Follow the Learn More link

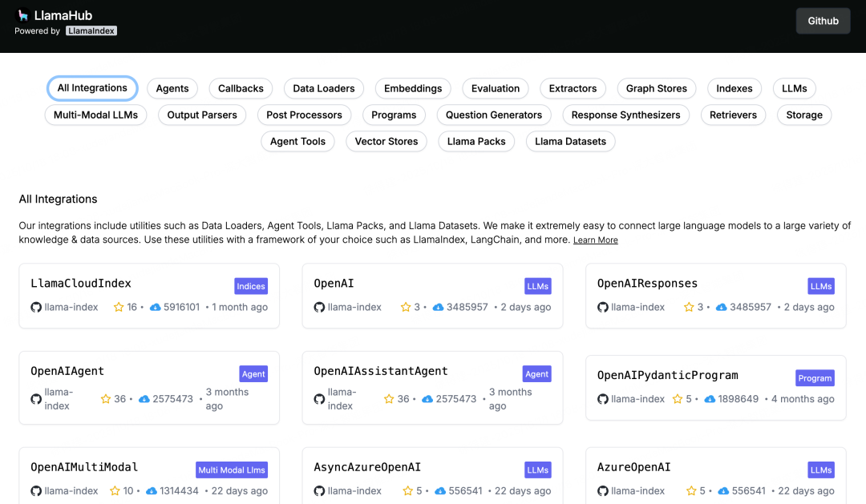click(x=595, y=240)
